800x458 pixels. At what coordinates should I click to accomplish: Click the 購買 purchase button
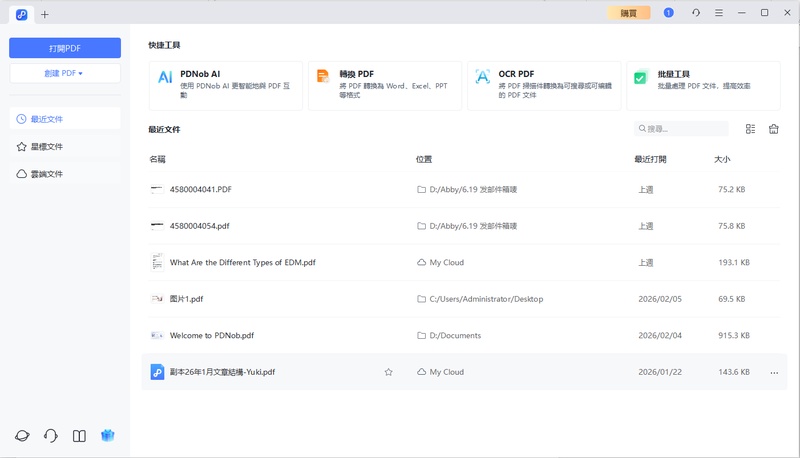pyautogui.click(x=629, y=13)
